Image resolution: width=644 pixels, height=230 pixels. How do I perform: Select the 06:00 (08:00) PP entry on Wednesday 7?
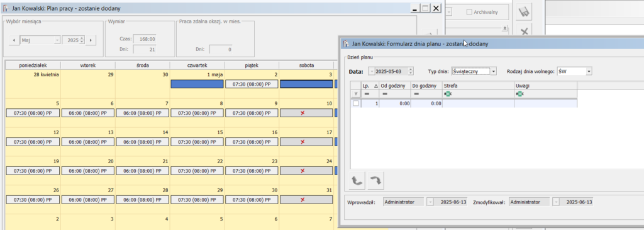(143, 113)
